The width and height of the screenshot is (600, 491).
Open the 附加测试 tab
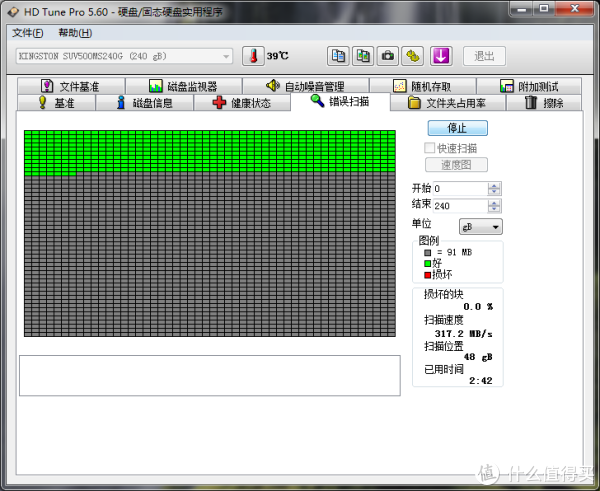coord(529,86)
